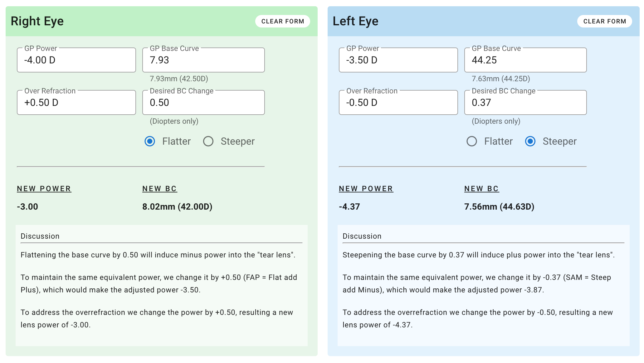The width and height of the screenshot is (644, 363).
Task: Click right eye GP Base Curve field
Action: point(203,60)
